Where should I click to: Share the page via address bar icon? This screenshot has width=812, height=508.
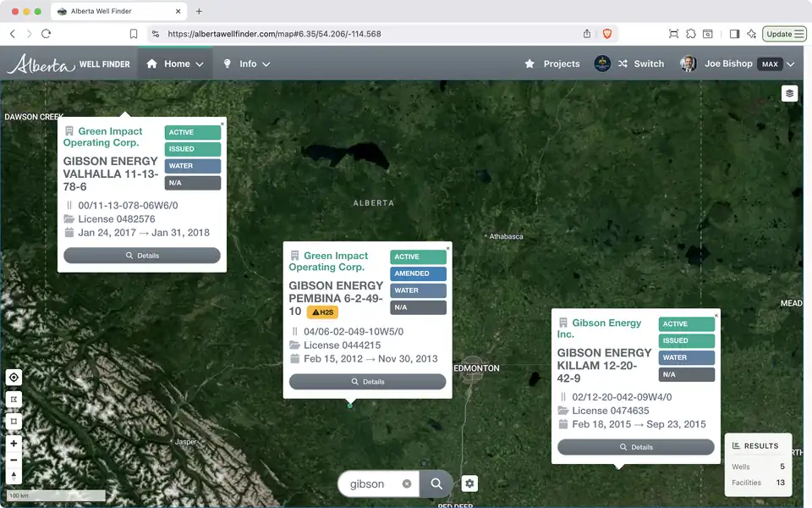[x=587, y=34]
